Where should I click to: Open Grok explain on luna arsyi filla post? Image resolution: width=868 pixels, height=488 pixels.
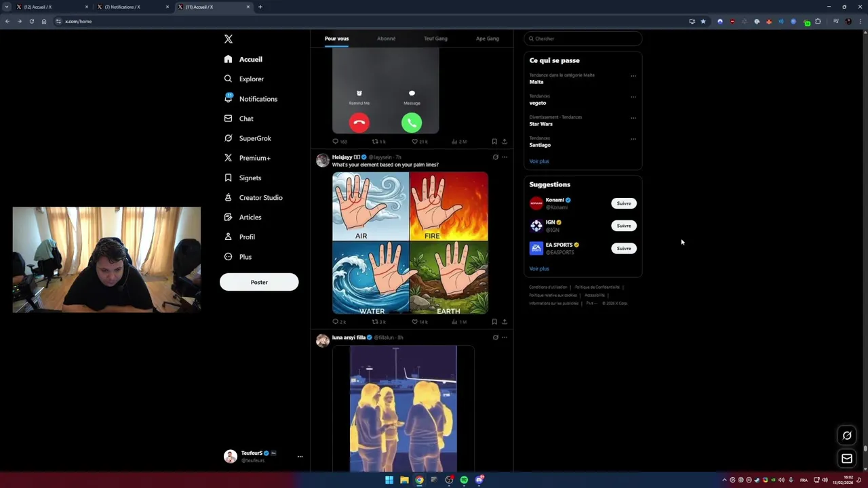point(495,338)
